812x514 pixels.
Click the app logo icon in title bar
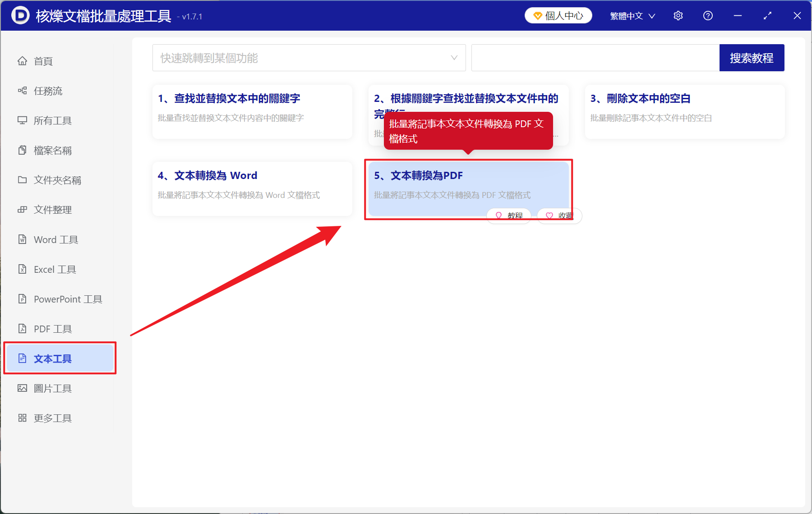point(20,15)
